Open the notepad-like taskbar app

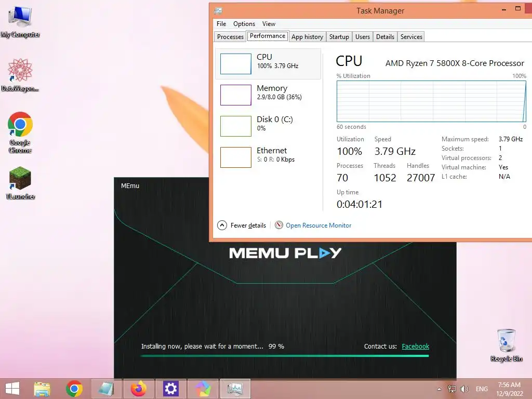point(106,389)
